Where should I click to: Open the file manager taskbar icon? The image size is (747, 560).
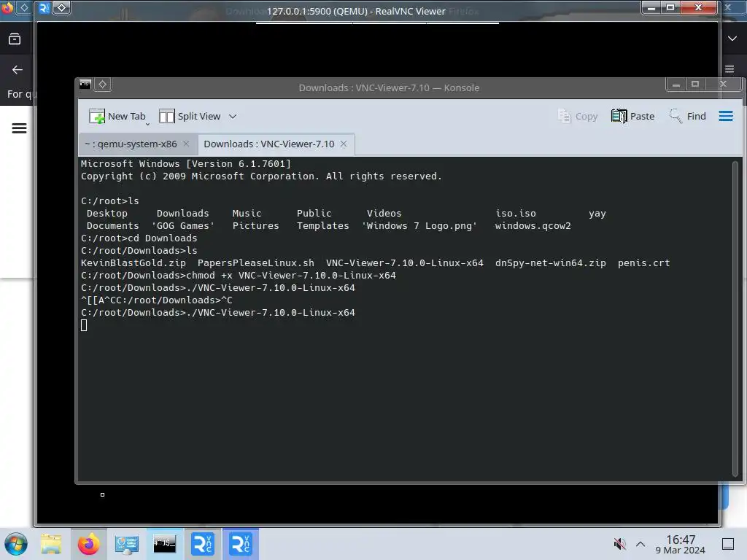pos(51,544)
